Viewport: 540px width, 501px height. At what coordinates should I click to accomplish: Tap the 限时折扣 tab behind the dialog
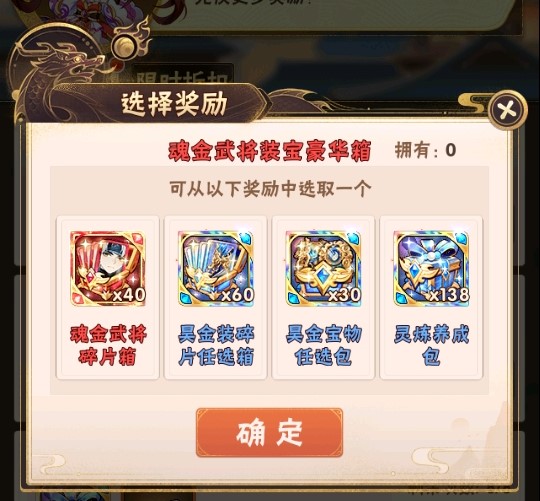(182, 77)
